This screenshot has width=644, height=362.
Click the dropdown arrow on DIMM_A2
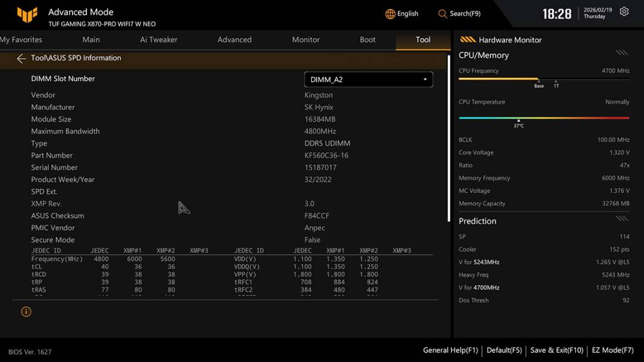425,80
